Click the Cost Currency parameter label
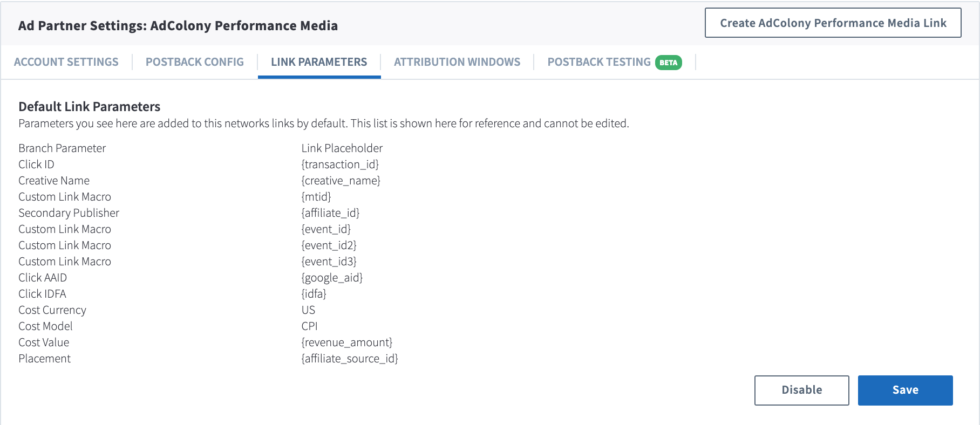 tap(52, 310)
